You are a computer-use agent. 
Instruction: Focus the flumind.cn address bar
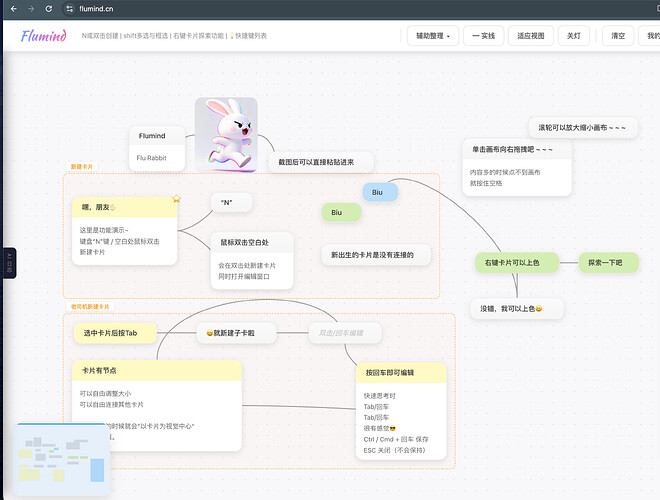pos(358,8)
